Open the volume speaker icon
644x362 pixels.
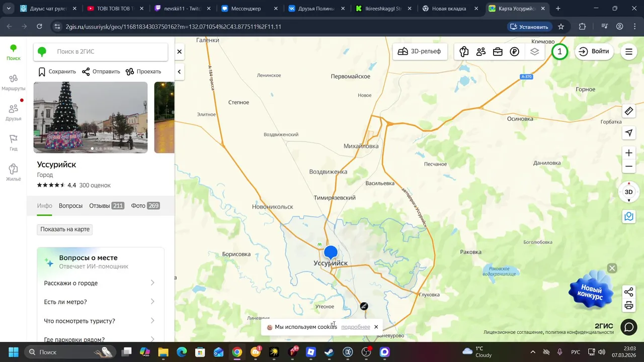pyautogui.click(x=602, y=352)
